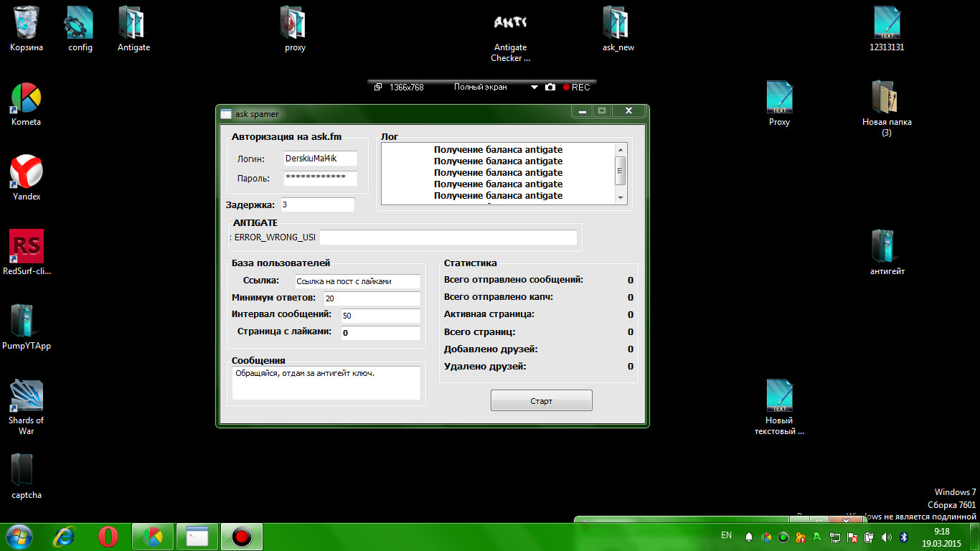Open Internet Explorer from the taskbar
Screen dimensions: 980x551
[x=65, y=537]
